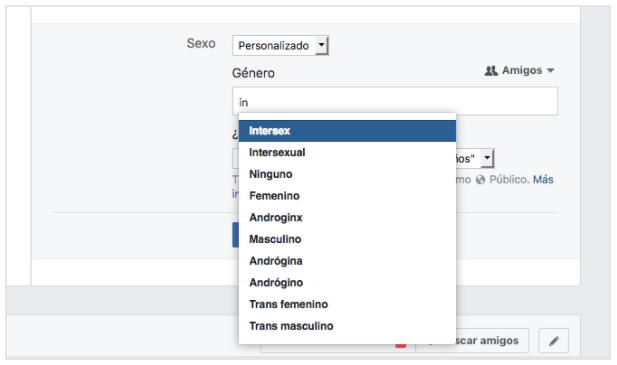Select Masculino in the suggestions
The height and width of the screenshot is (365, 617).
tap(347, 239)
